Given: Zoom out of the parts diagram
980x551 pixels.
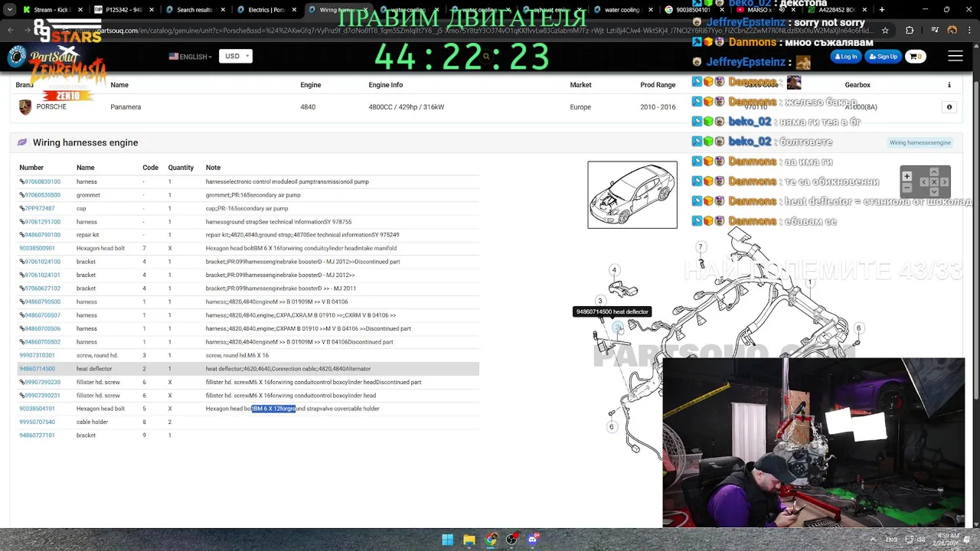Looking at the screenshot, I should (907, 187).
